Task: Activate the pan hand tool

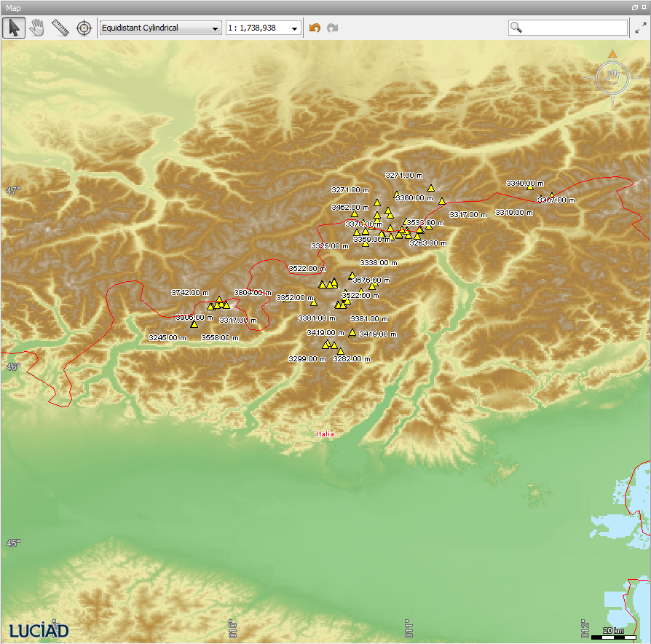Action: click(x=36, y=28)
